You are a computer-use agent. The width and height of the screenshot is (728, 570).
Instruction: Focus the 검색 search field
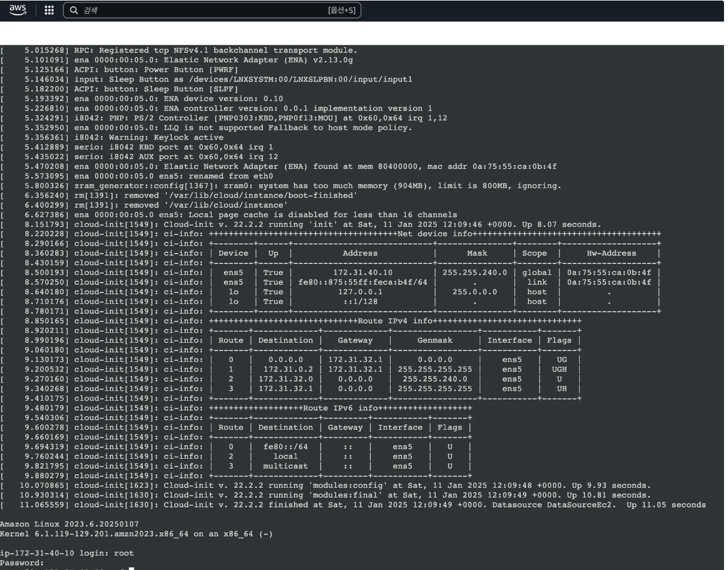coord(212,10)
